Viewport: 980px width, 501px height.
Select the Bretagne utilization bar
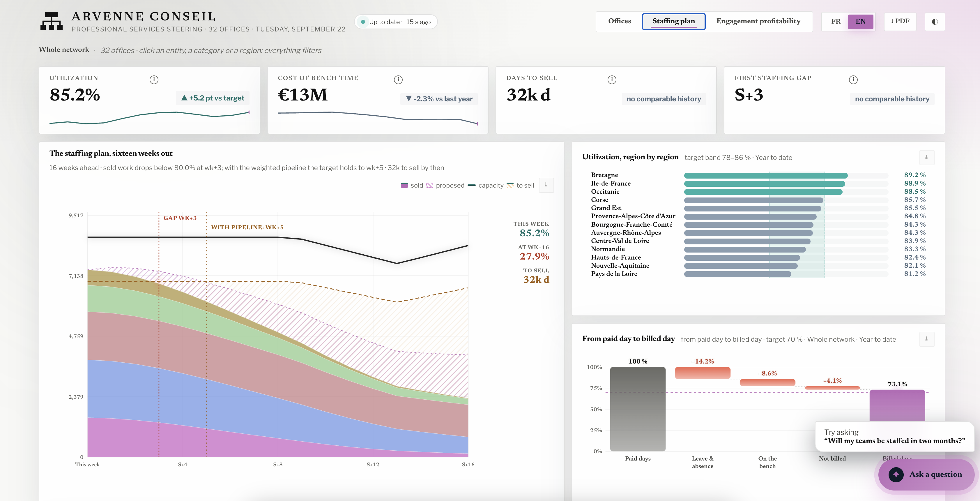tap(765, 176)
